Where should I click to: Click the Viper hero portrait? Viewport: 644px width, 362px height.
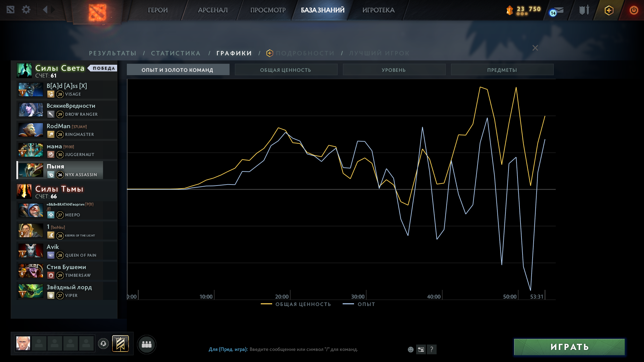pos(31,291)
